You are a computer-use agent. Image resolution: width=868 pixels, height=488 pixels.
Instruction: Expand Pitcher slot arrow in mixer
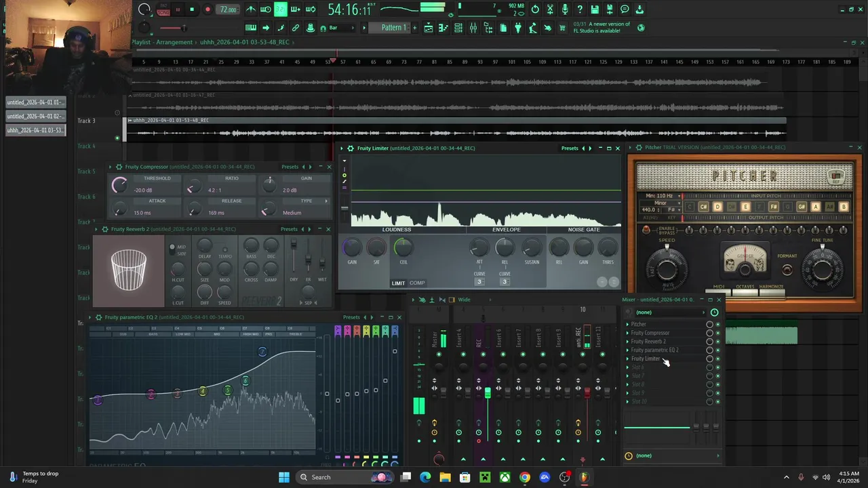pyautogui.click(x=627, y=325)
